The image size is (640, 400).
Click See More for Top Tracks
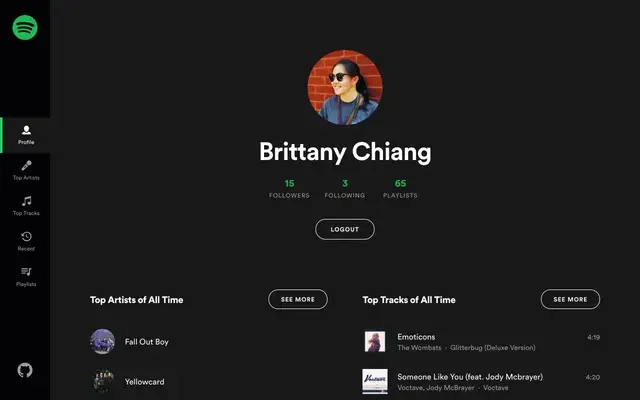[x=570, y=299]
